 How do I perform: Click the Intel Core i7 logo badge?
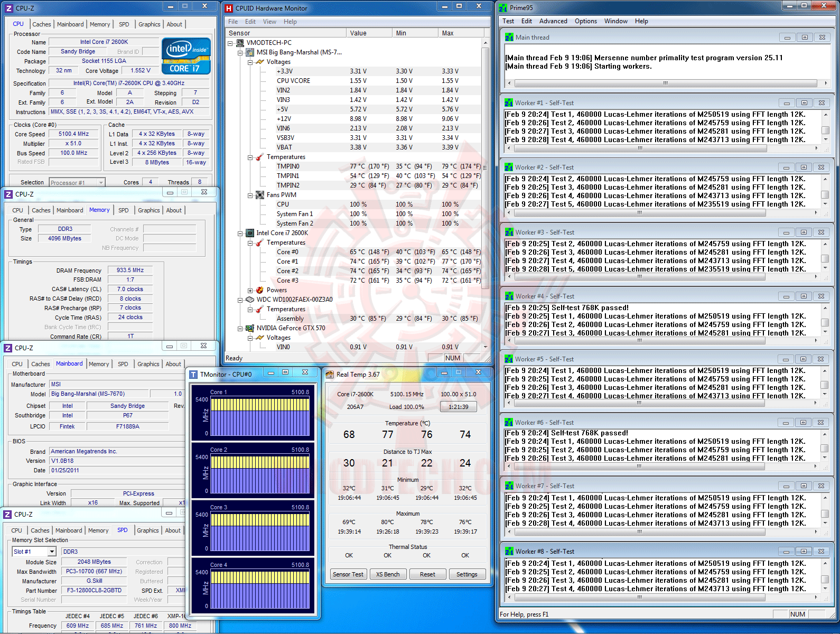pyautogui.click(x=186, y=56)
